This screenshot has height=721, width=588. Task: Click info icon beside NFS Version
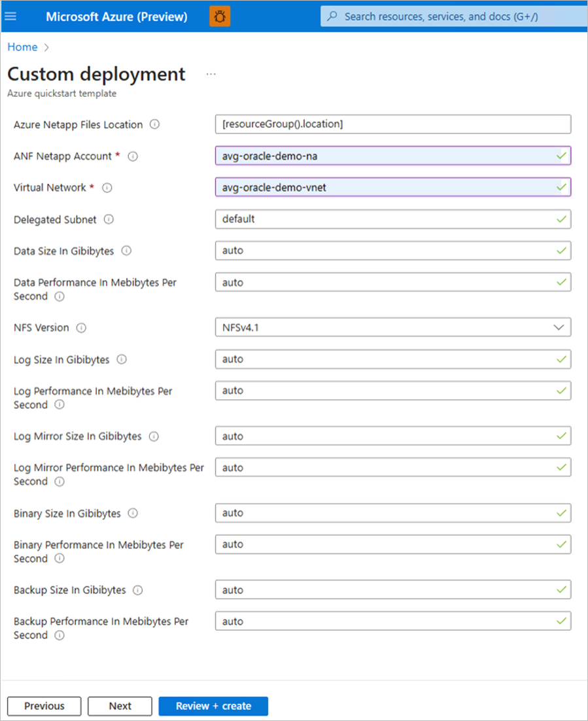81,328
